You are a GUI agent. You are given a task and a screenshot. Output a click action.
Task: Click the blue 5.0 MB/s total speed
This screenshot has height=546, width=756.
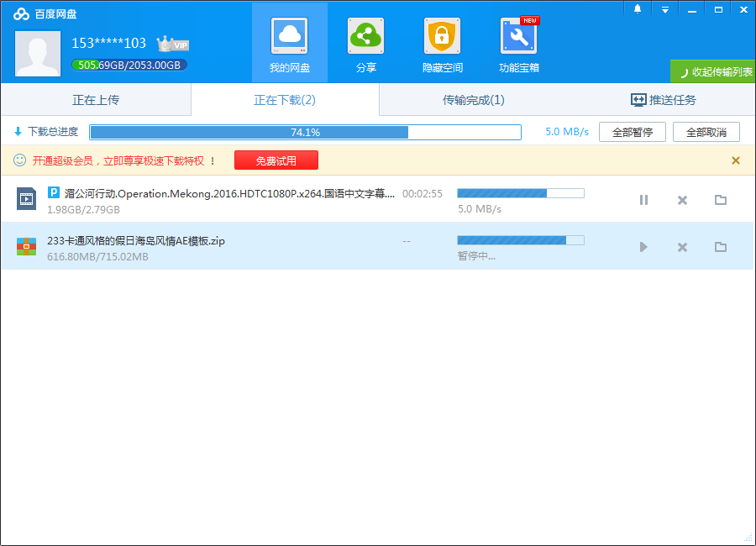[567, 132]
